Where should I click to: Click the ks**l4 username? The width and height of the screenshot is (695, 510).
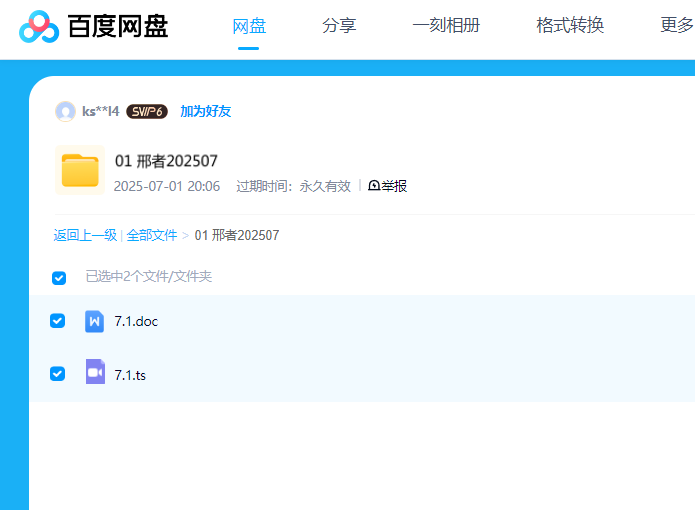101,111
